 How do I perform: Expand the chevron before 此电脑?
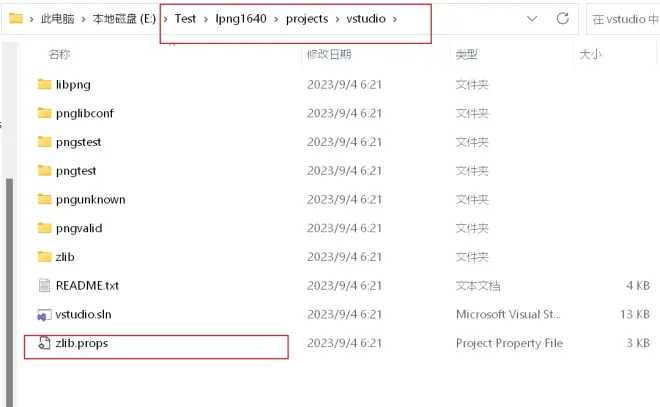pos(32,19)
